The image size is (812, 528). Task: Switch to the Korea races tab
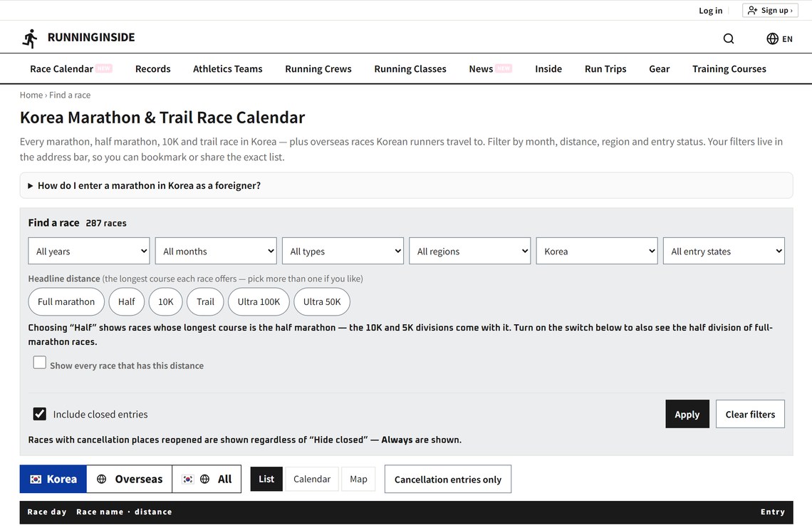tap(53, 480)
